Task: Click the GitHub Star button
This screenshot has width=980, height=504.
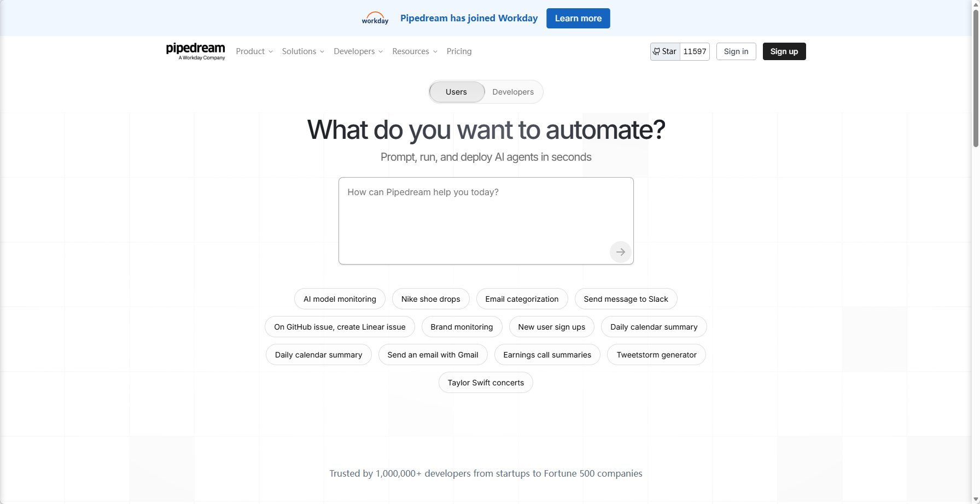Action: point(665,51)
